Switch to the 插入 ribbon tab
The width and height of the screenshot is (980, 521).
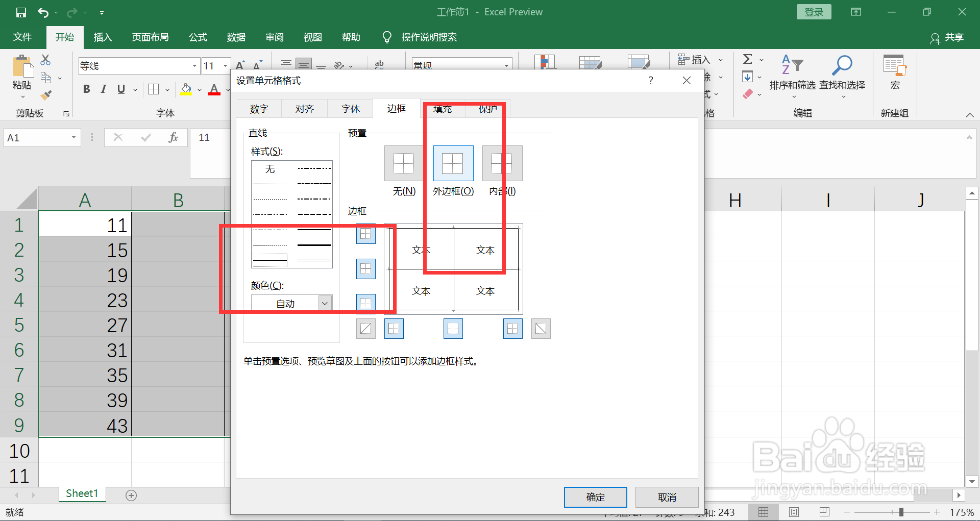tap(102, 37)
